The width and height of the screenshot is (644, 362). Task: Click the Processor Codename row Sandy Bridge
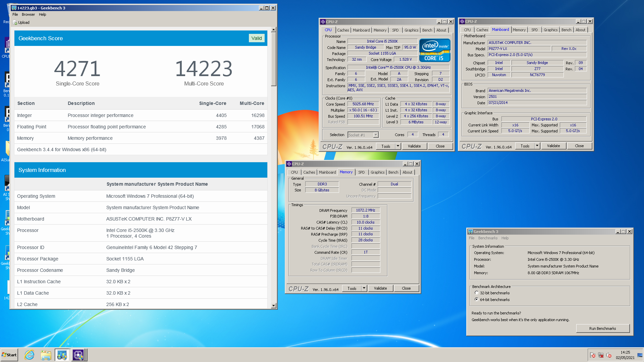(141, 270)
